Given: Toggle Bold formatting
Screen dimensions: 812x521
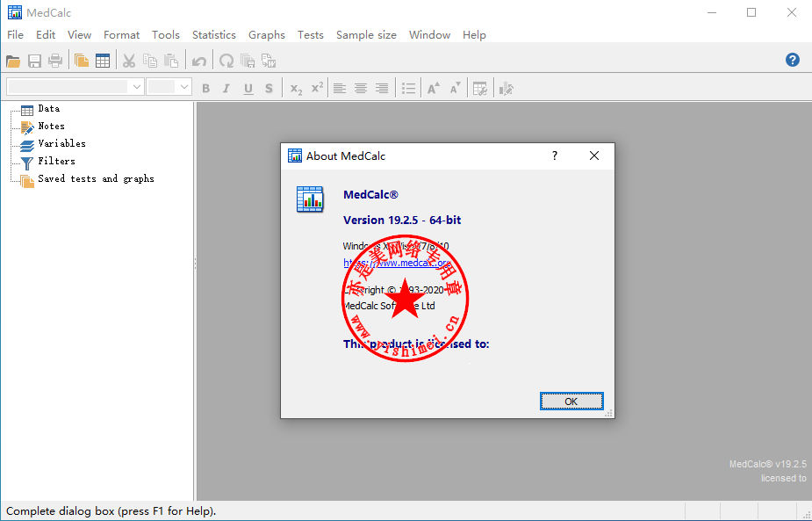Looking at the screenshot, I should pos(205,89).
